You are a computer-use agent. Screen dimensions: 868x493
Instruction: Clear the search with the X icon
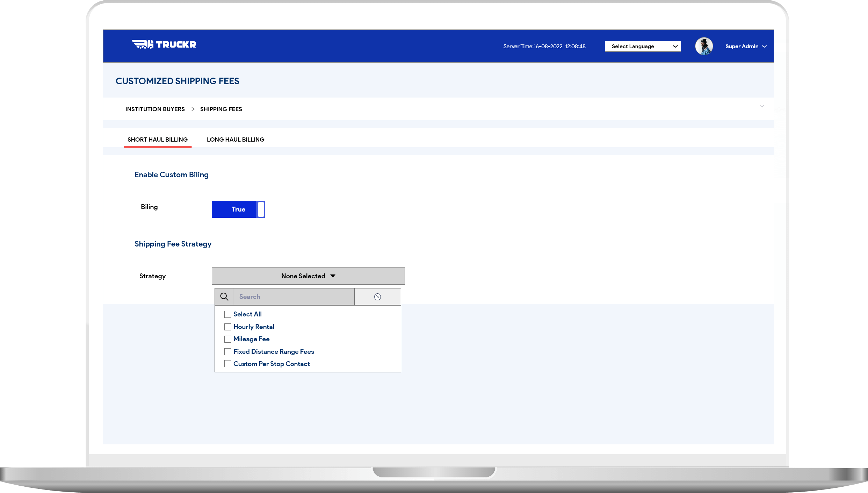tap(377, 297)
